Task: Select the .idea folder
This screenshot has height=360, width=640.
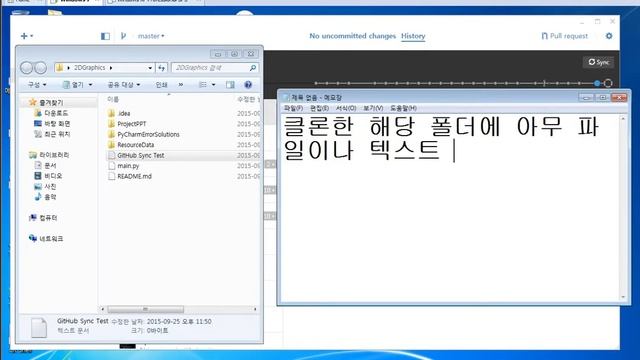Action: pos(119,113)
